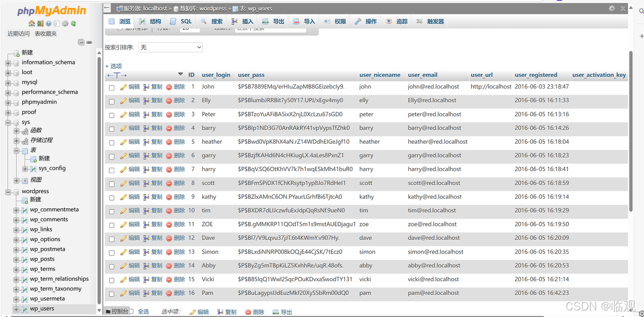Viewport: 644px width, 317px height.
Task: Click copy icon for Simon row
Action: pos(146,252)
